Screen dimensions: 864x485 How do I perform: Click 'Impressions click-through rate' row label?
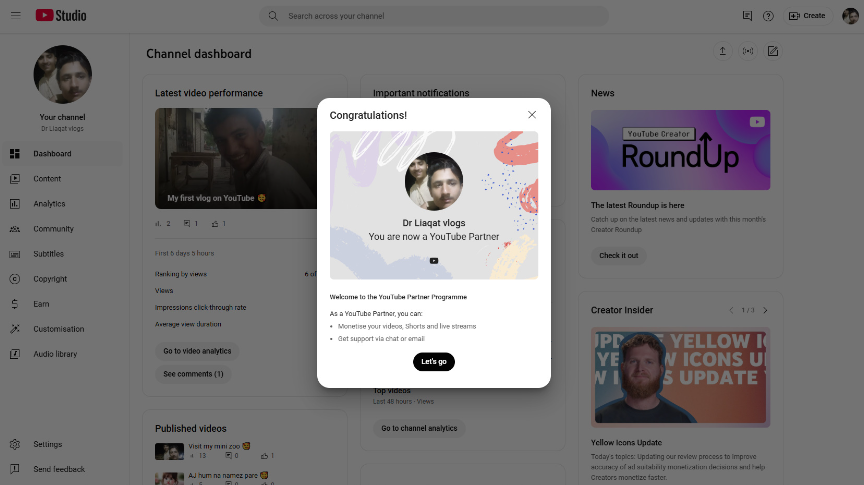201,308
